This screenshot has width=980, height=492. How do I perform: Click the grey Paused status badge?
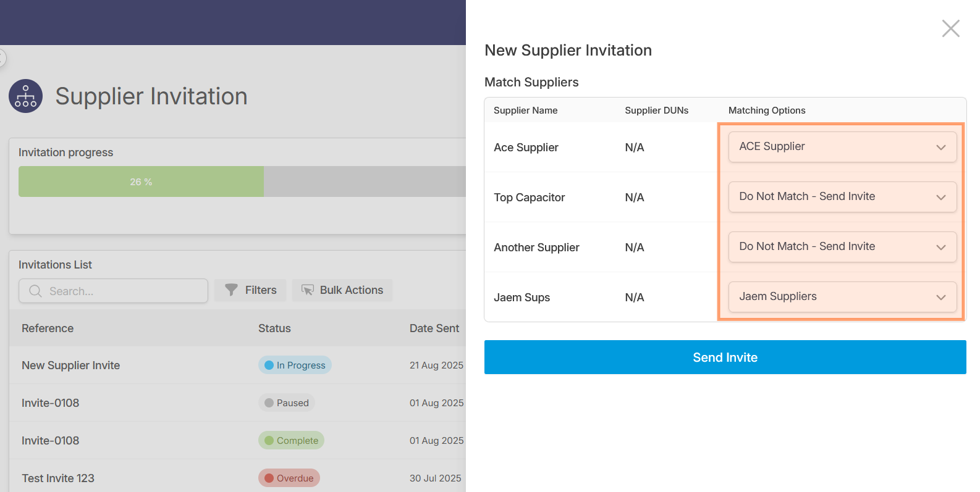tap(287, 403)
